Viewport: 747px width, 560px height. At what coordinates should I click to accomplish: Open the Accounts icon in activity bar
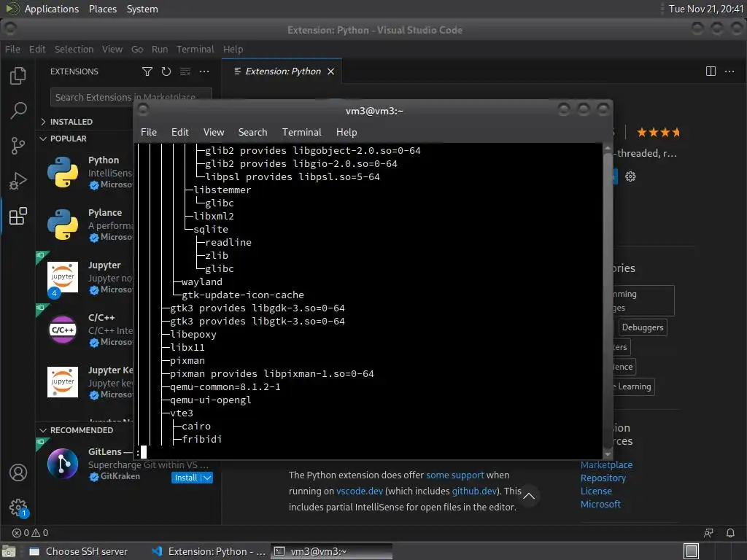(x=18, y=472)
